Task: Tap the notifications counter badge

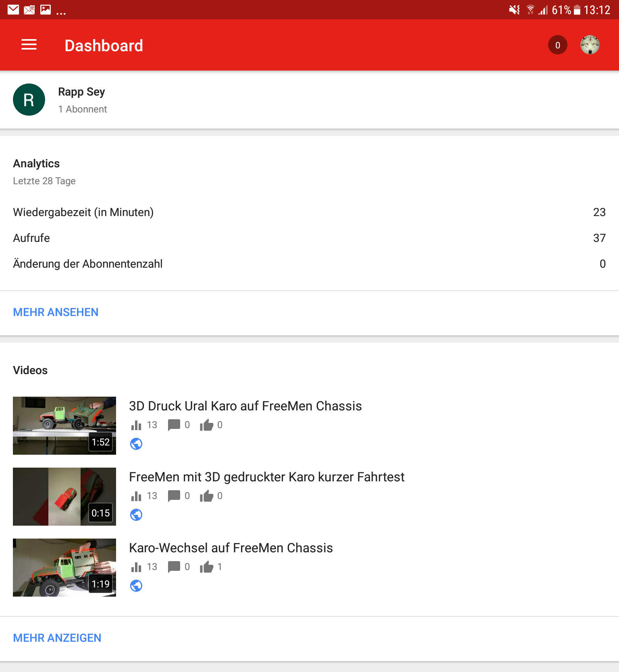Action: coord(557,45)
